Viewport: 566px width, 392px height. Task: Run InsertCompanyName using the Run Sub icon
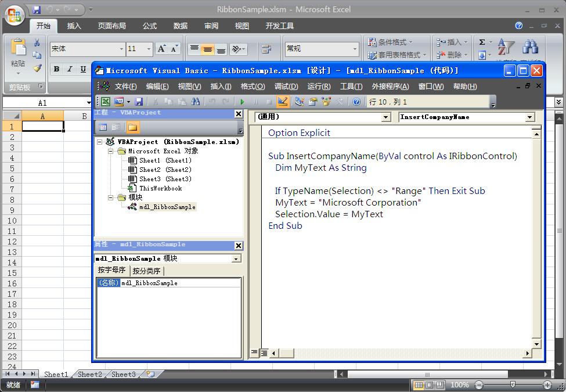click(242, 101)
